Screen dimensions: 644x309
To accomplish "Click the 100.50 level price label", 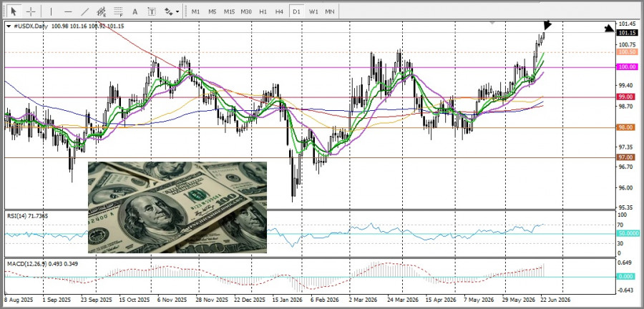I will pos(627,52).
